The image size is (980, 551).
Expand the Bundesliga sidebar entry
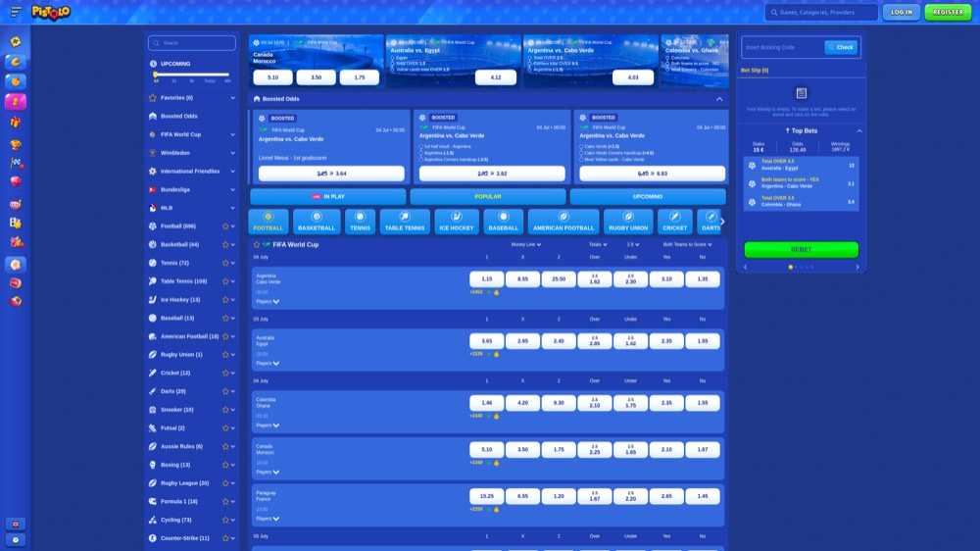click(232, 189)
